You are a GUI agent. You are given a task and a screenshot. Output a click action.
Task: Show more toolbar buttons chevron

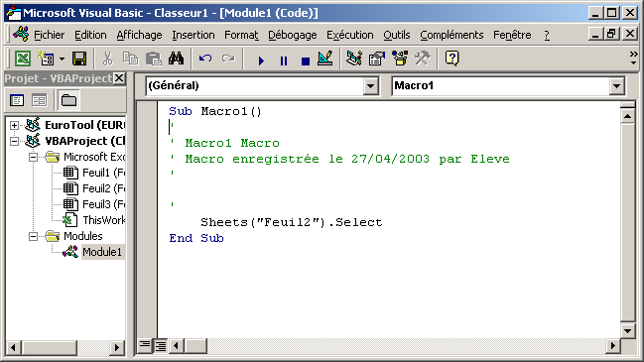(x=634, y=58)
